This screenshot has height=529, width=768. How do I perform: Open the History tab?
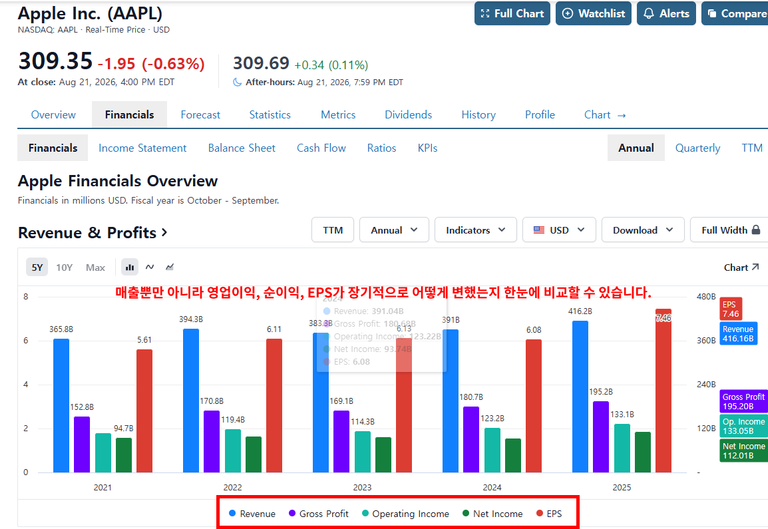click(479, 115)
